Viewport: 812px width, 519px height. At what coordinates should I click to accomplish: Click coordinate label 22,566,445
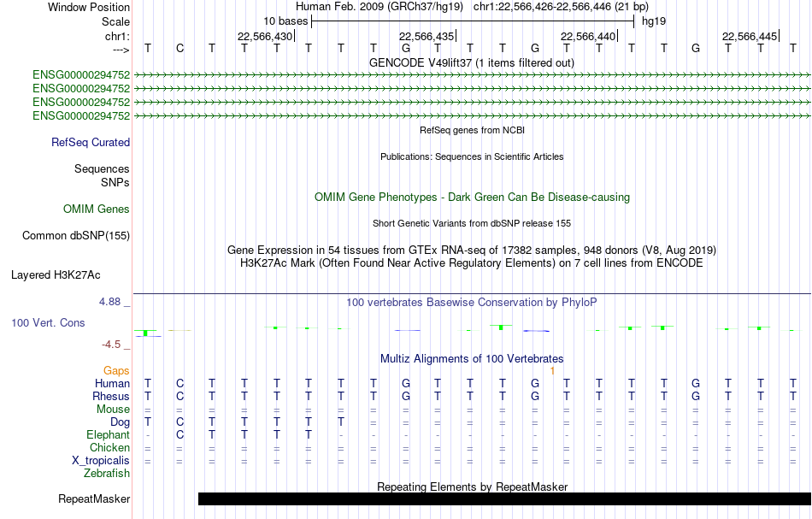[x=750, y=36]
